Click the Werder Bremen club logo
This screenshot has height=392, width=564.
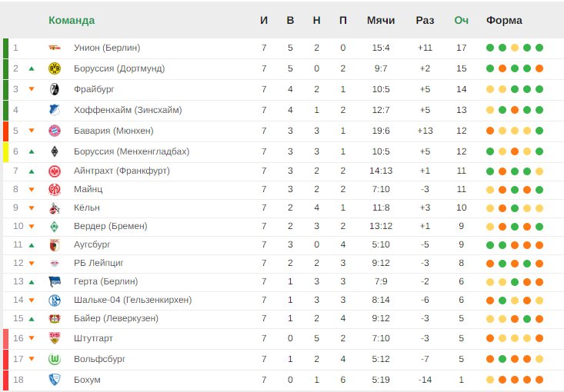(x=54, y=226)
